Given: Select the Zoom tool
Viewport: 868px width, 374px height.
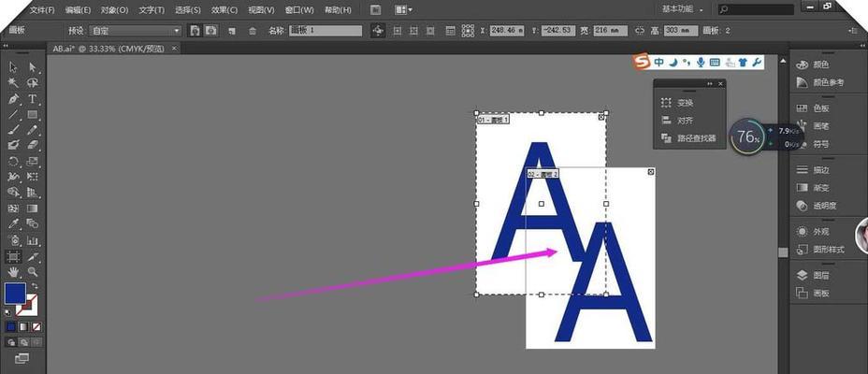Looking at the screenshot, I should point(33,272).
